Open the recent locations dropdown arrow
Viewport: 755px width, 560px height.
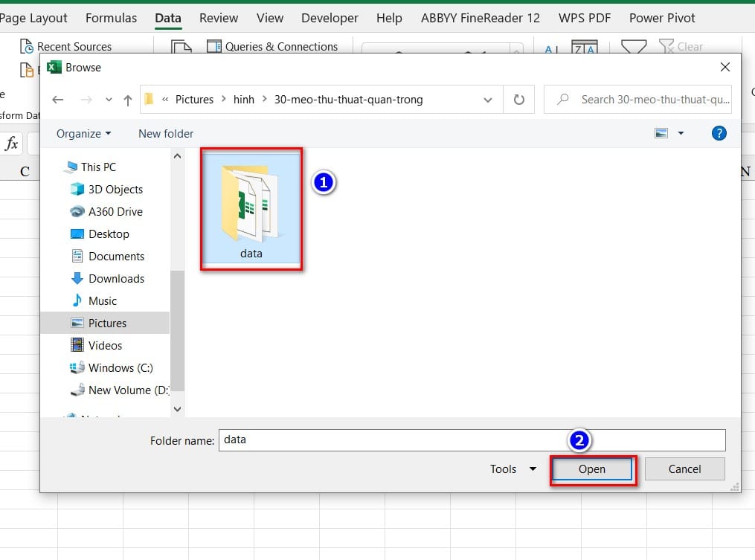[x=109, y=100]
